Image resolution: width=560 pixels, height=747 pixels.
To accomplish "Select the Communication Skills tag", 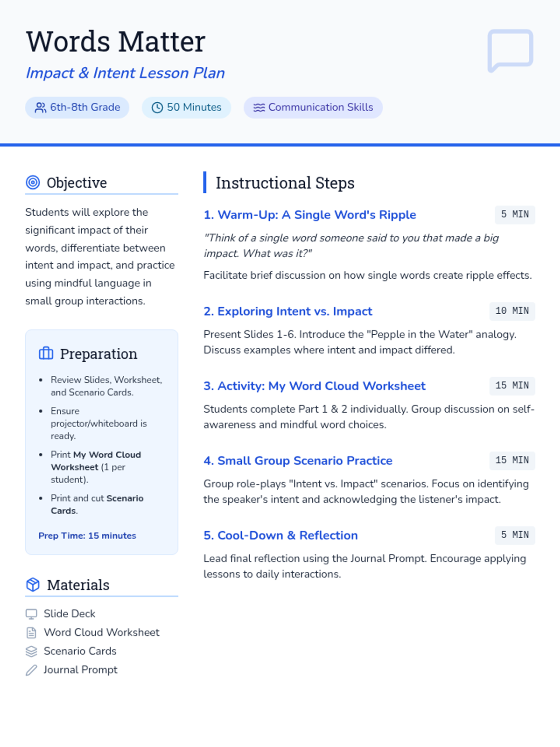I will pyautogui.click(x=313, y=107).
